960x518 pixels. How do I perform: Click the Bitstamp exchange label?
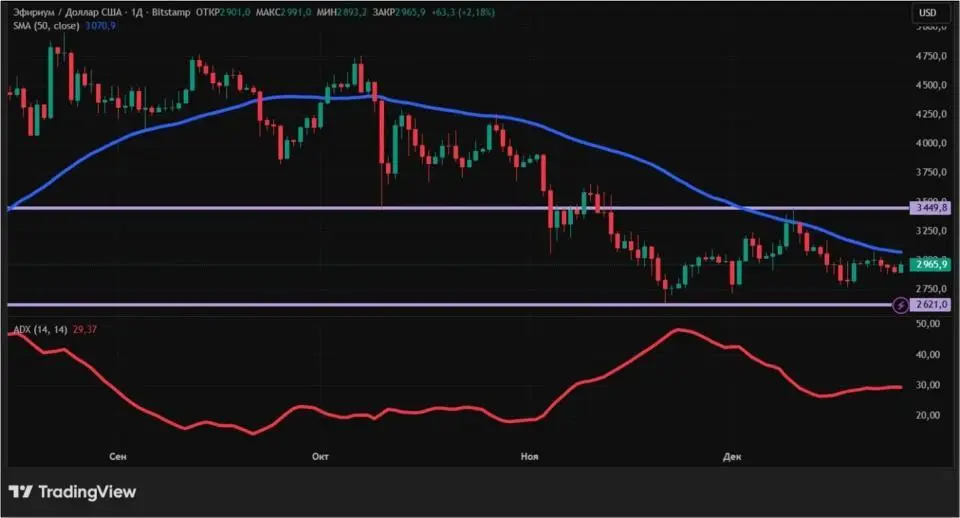[x=172, y=13]
